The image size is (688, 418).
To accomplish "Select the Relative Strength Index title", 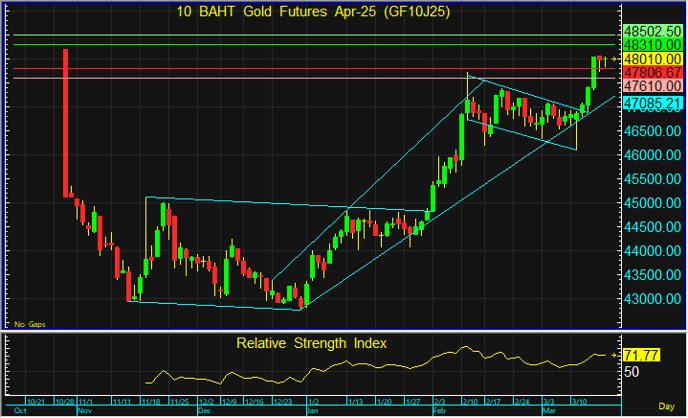I will [x=311, y=343].
